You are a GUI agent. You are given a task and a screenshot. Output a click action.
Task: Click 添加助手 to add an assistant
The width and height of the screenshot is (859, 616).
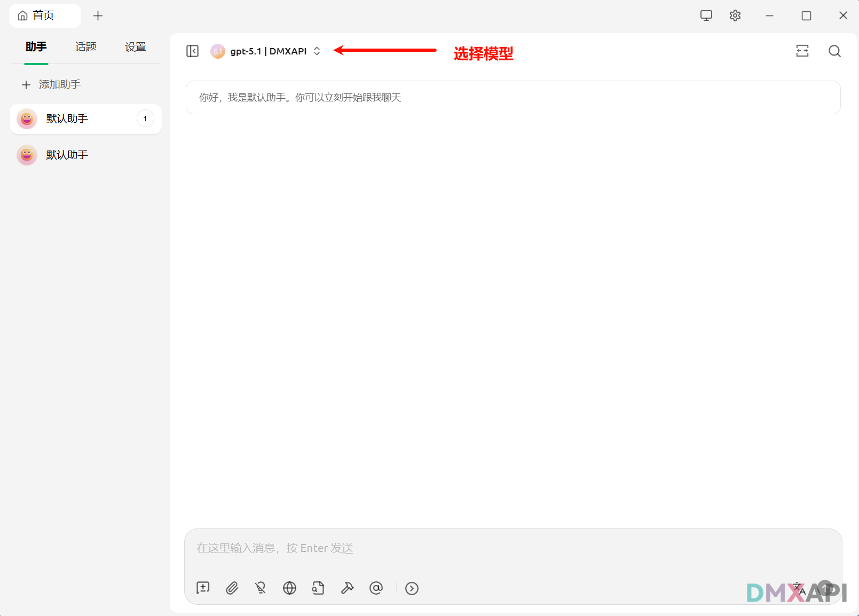[52, 84]
